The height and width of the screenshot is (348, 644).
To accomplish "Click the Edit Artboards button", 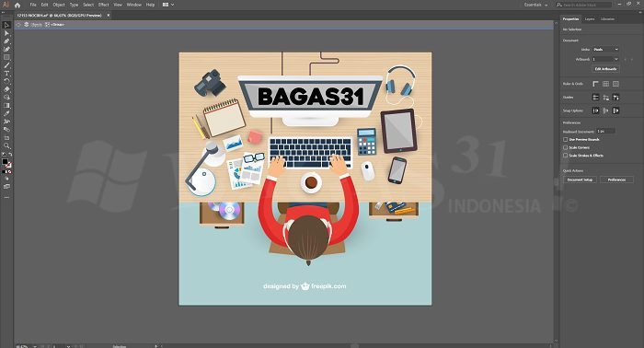I will 605,69.
